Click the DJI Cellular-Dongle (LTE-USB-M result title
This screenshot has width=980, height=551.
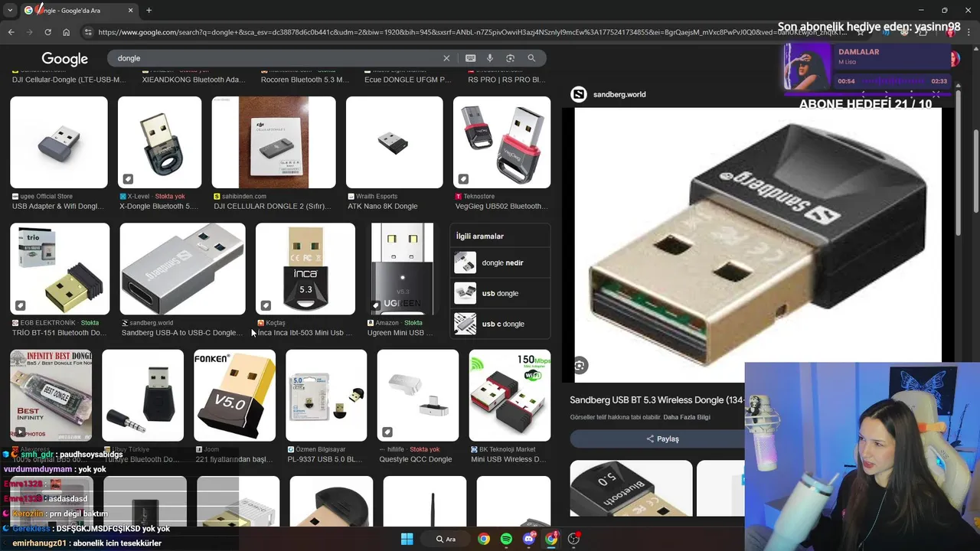point(69,80)
